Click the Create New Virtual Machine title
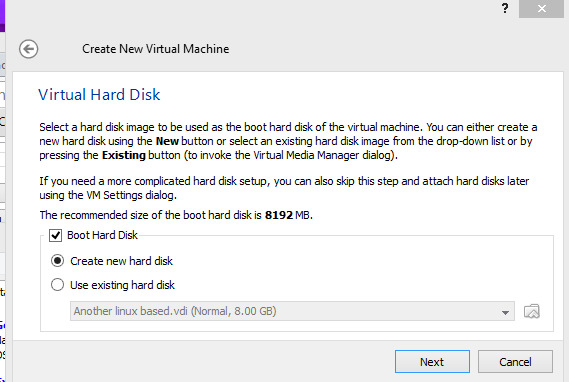Image resolution: width=569 pixels, height=382 pixels. tap(156, 49)
